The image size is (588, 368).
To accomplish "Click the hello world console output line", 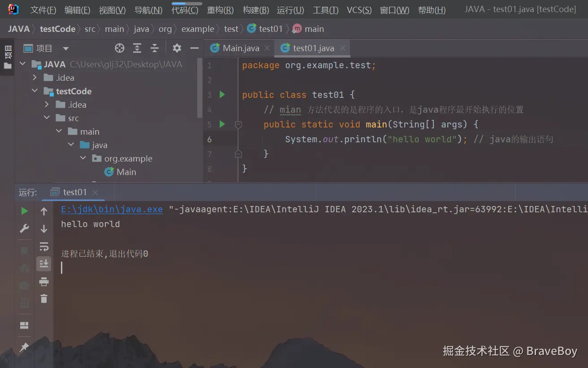I will [x=91, y=224].
